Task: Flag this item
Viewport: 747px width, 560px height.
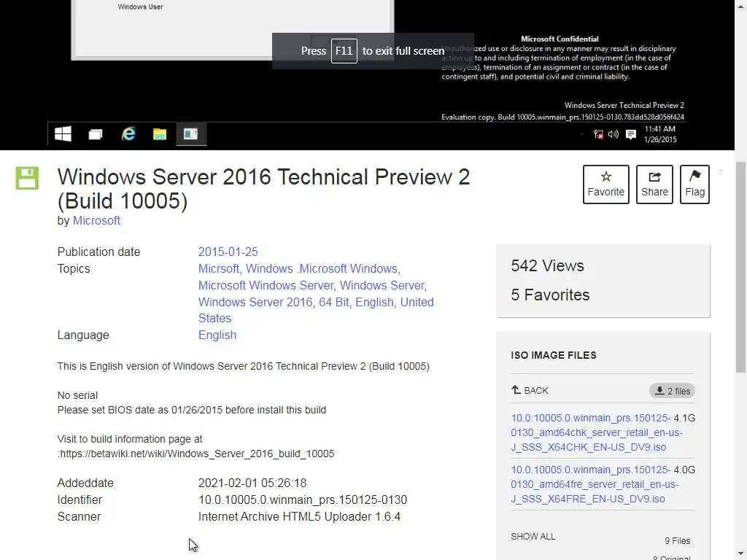Action: click(694, 184)
